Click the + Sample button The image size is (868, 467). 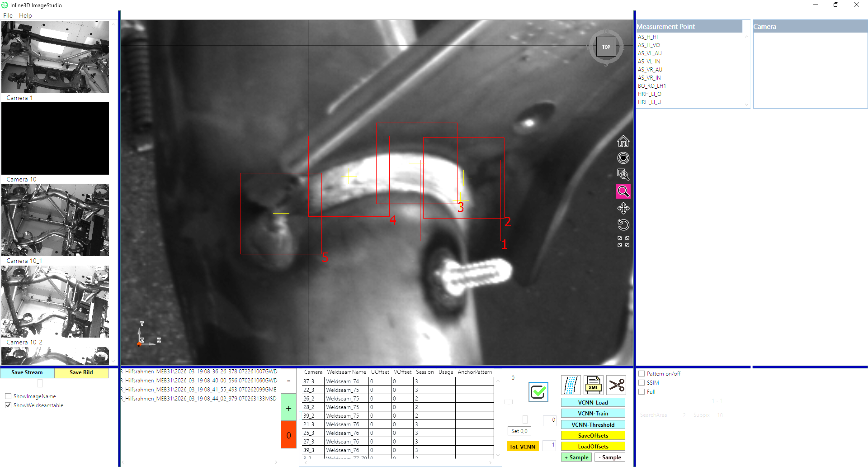pyautogui.click(x=576, y=457)
